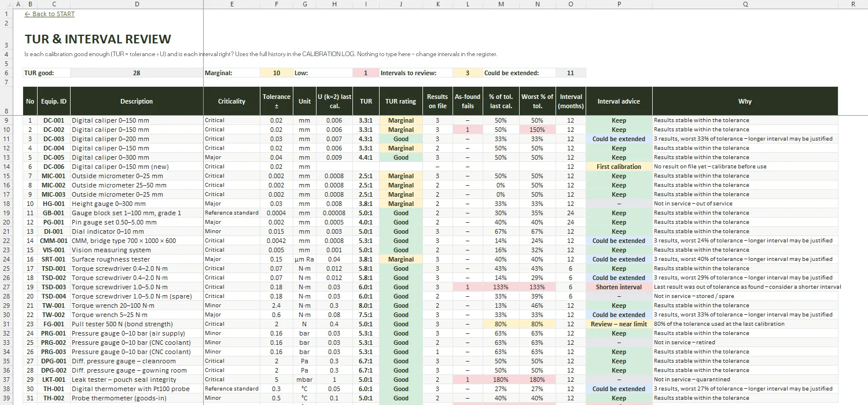The height and width of the screenshot is (405, 868).
Task: Select the LKT-001 equipment ID cell
Action: click(x=54, y=380)
